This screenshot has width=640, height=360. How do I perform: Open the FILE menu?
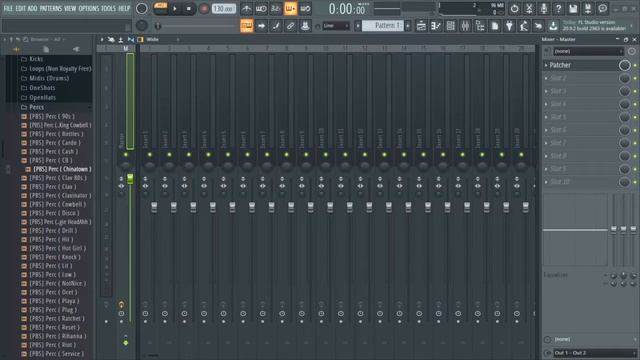[8, 8]
